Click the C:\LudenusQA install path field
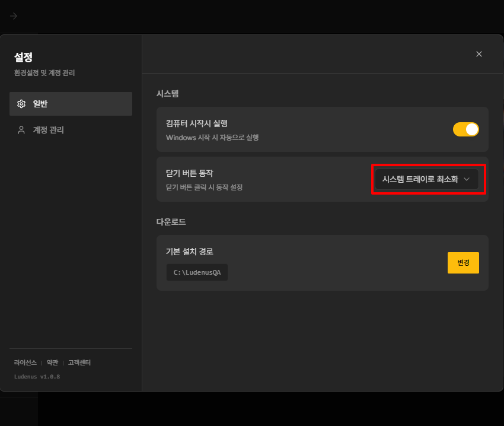 [197, 272]
